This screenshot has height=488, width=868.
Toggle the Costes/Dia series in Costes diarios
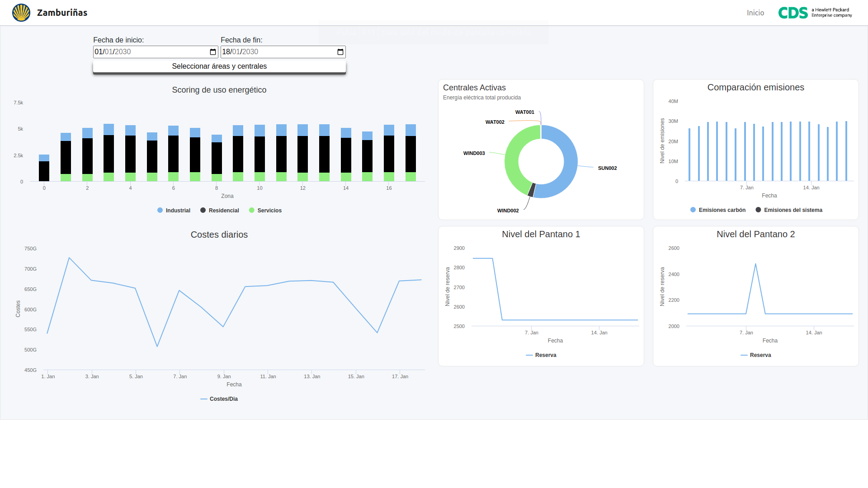pos(219,399)
